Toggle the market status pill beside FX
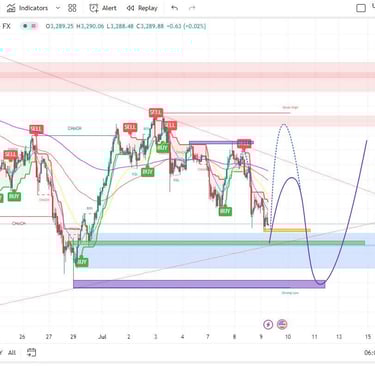 29,26
